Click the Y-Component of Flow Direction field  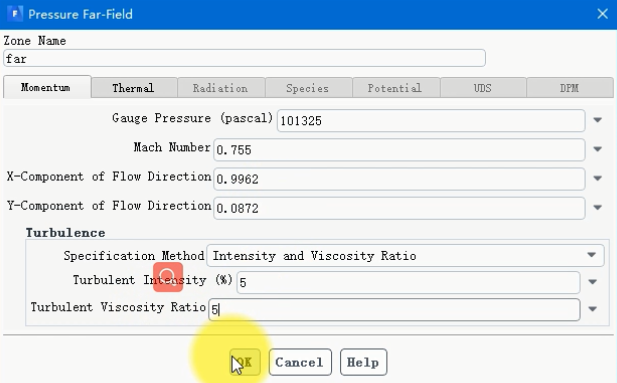(x=399, y=208)
